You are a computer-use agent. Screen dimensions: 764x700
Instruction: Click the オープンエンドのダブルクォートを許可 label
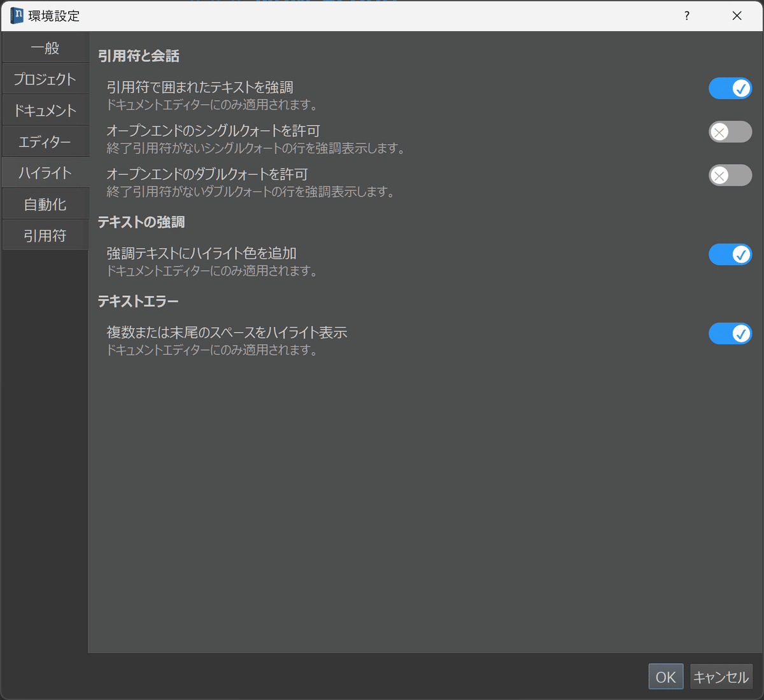(208, 174)
